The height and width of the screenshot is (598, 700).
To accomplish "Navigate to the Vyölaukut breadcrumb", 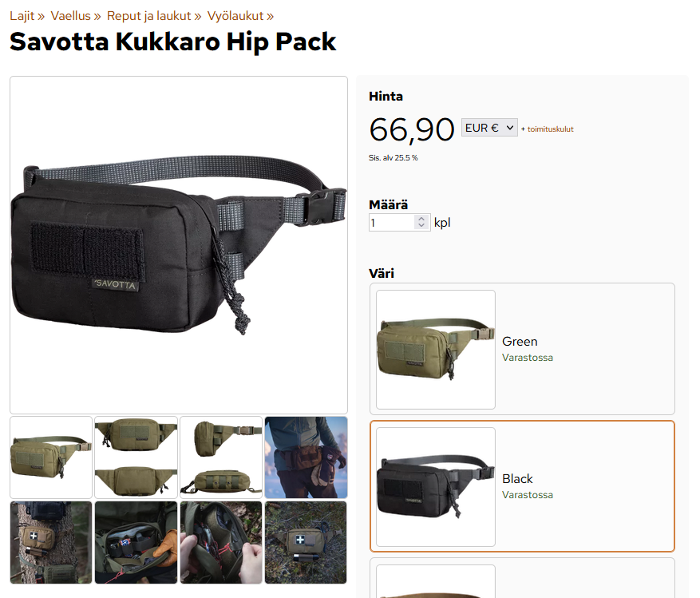I will tap(235, 16).
